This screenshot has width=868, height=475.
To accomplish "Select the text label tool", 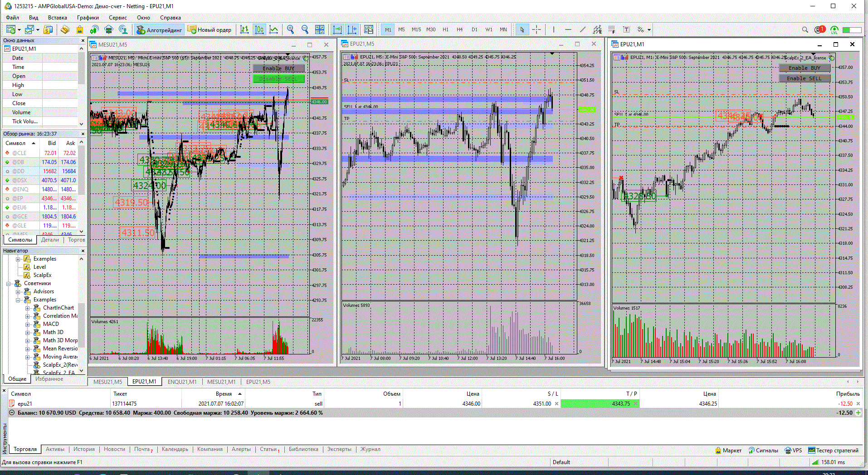I will pyautogui.click(x=626, y=30).
